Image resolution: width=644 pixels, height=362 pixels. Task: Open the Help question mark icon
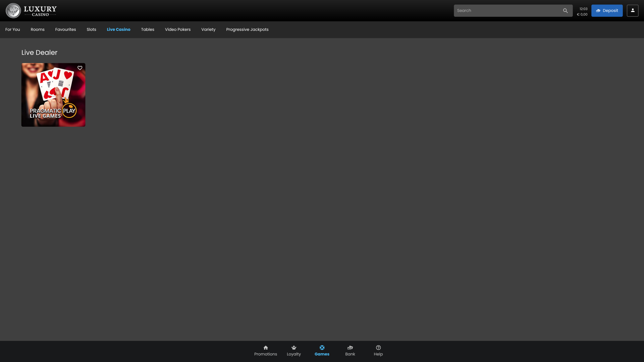(378, 348)
